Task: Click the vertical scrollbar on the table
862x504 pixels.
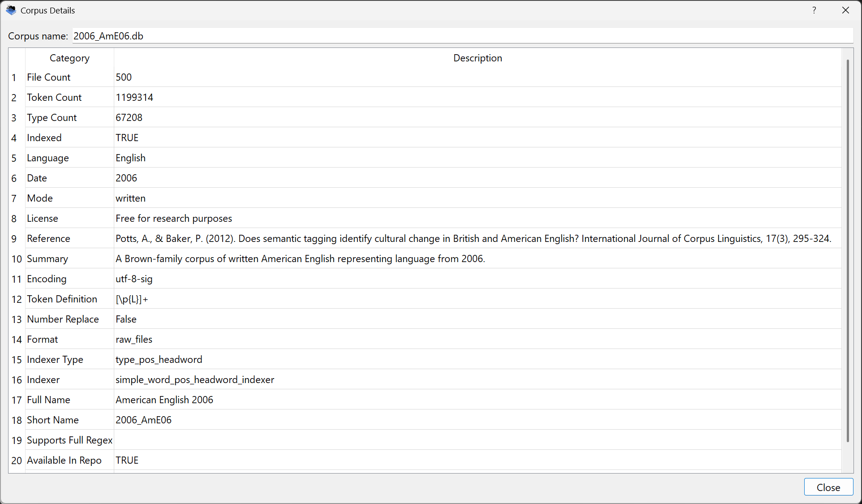Action: 847,251
